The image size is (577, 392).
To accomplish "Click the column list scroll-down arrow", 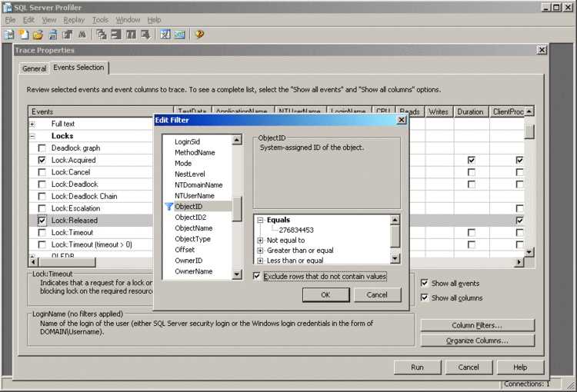I will [x=237, y=274].
